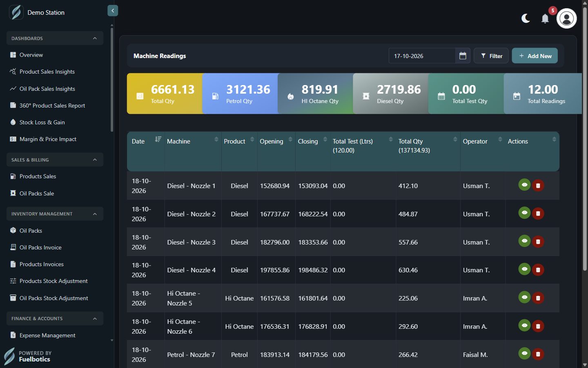Screen dimensions: 588x368
Task: Delete the Diesel - Nozzle 1 reading
Action: [538, 186]
